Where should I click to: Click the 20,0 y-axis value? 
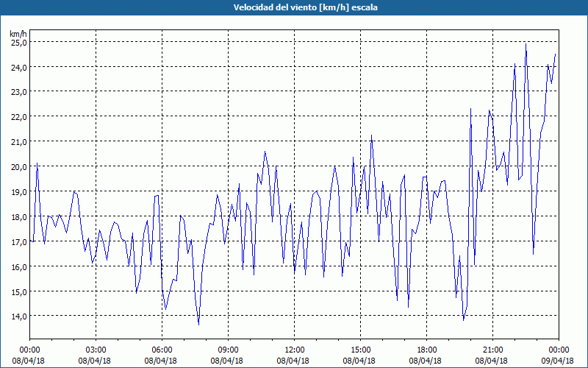click(18, 167)
